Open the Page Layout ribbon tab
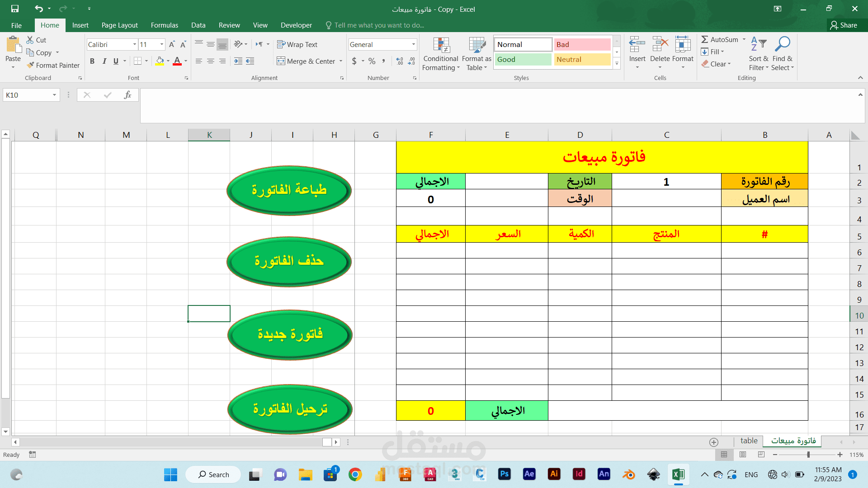 (119, 25)
